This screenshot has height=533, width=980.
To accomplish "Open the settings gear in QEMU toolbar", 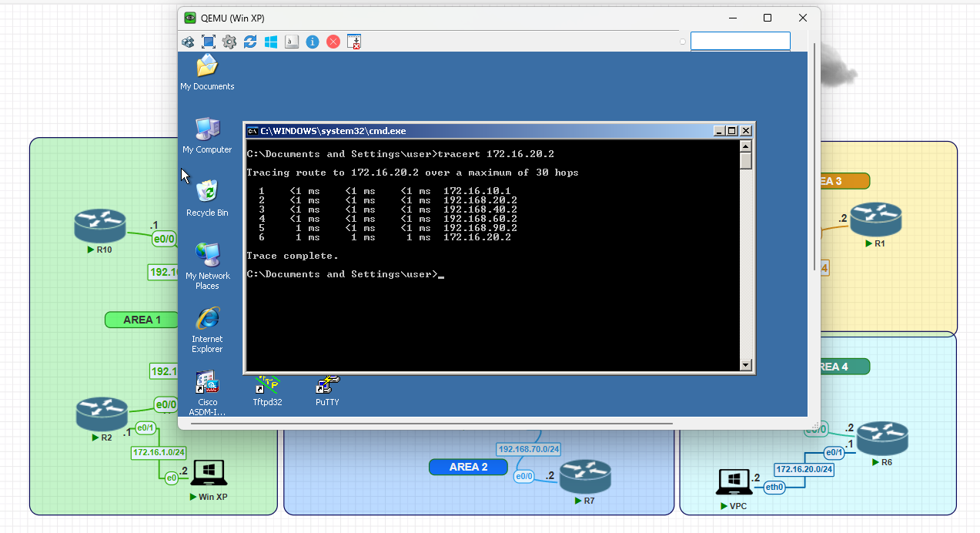I will (x=229, y=42).
